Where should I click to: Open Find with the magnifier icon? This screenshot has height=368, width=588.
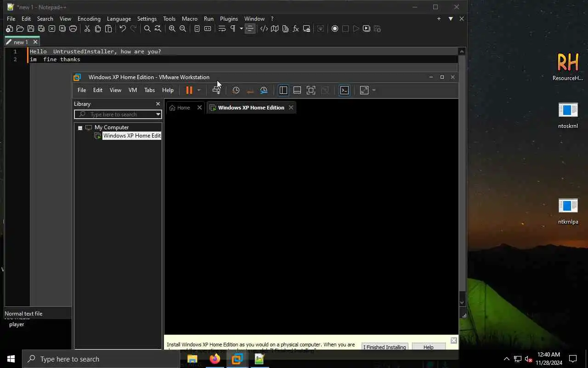[147, 29]
